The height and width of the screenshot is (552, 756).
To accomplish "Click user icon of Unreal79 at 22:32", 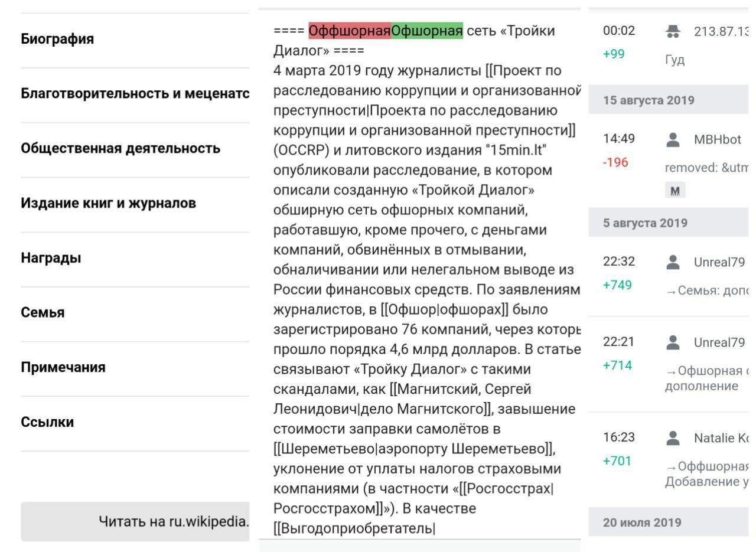I will 673,262.
